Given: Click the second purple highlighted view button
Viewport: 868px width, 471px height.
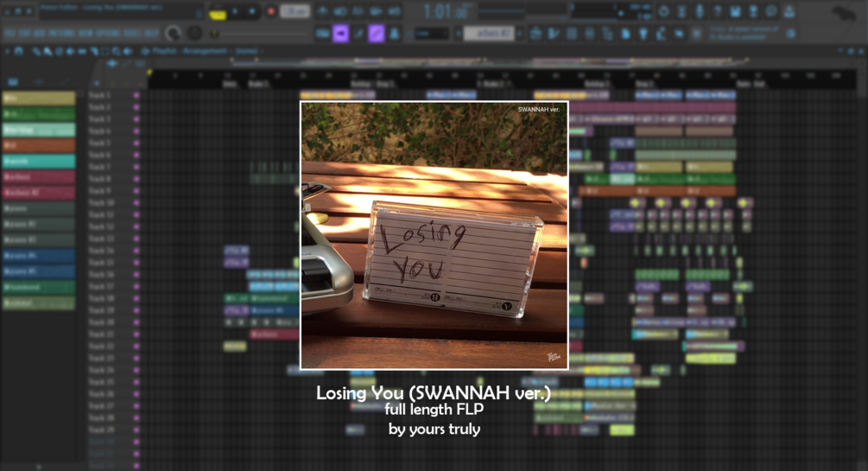Looking at the screenshot, I should tap(377, 34).
